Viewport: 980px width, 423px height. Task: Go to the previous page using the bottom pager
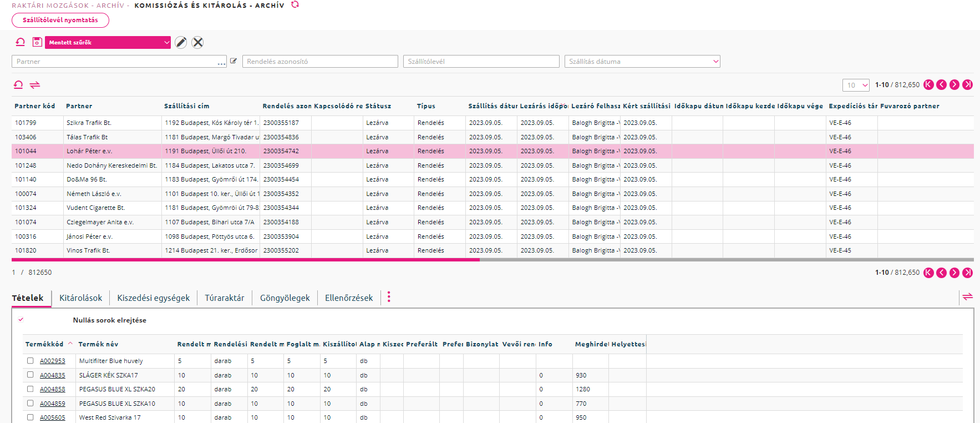click(941, 273)
